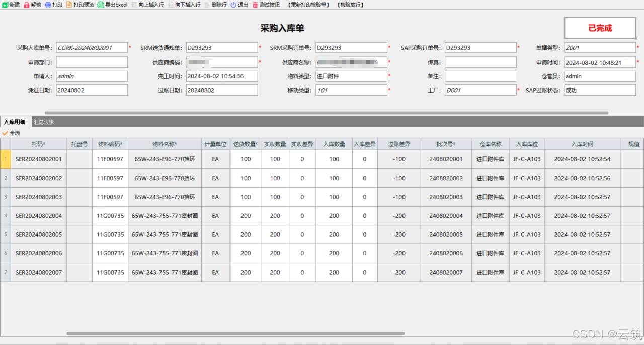Viewport: 644px width, 345px height.
Task: Click the 导出Excel export icon
Action: tap(101, 5)
